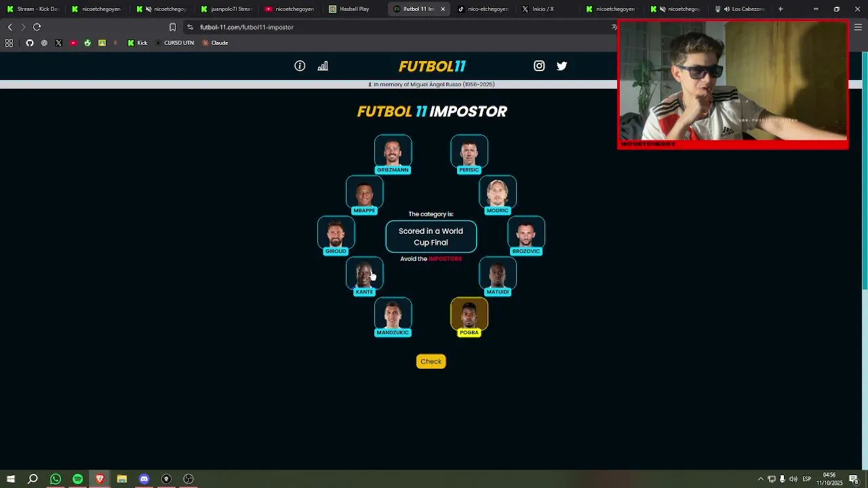Select the Mandzukic player card

pyautogui.click(x=393, y=317)
